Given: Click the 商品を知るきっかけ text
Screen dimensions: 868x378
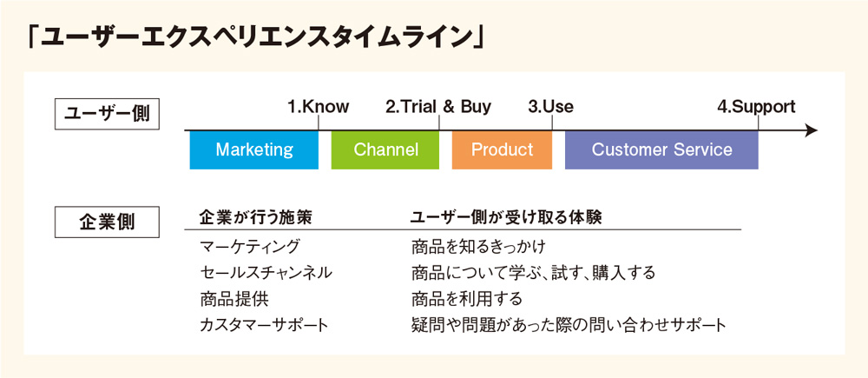Looking at the screenshot, I should [479, 246].
